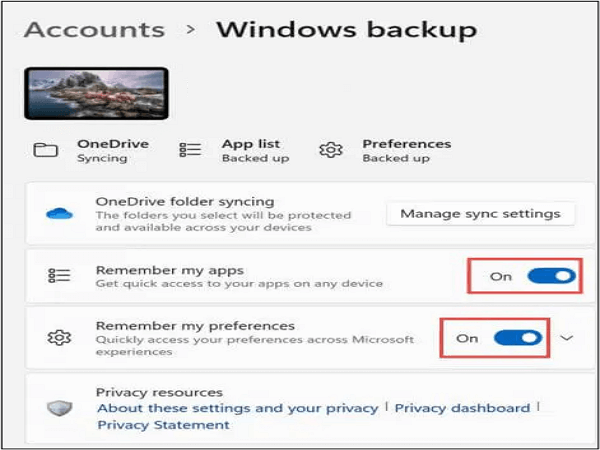The width and height of the screenshot is (600, 450).
Task: Click the gear icon beside Remember my preferences
Action: coord(59,338)
